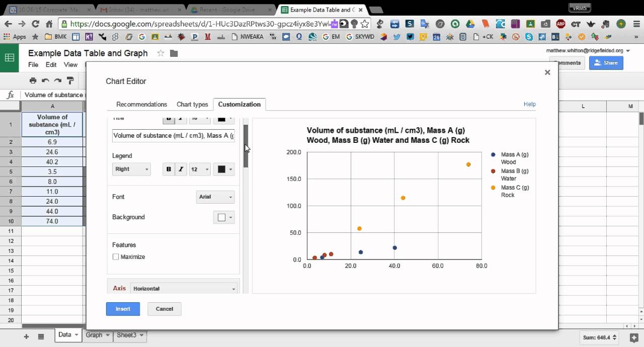Image resolution: width=644 pixels, height=347 pixels.
Task: Open the File menu
Action: pos(33,65)
